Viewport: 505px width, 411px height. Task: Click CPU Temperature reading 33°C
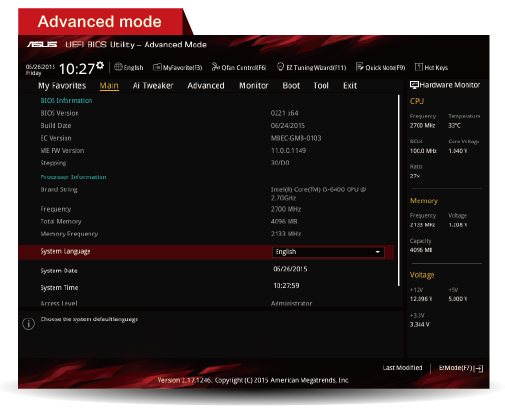point(454,126)
